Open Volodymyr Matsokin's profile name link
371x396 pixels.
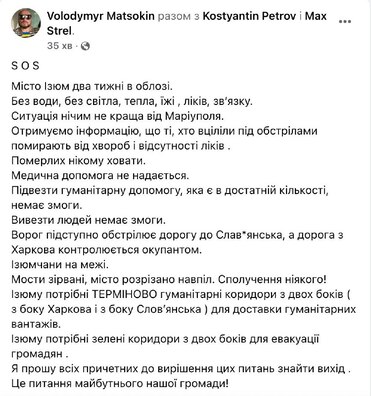(101, 16)
